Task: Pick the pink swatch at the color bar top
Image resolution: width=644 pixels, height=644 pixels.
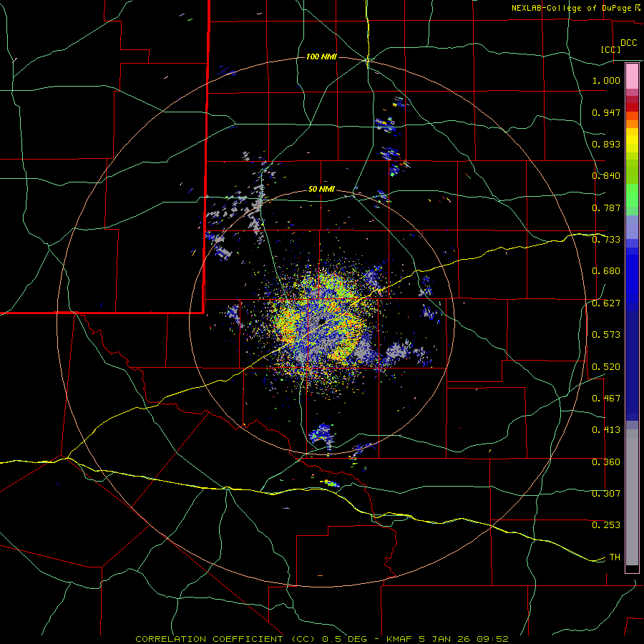Action: point(632,77)
